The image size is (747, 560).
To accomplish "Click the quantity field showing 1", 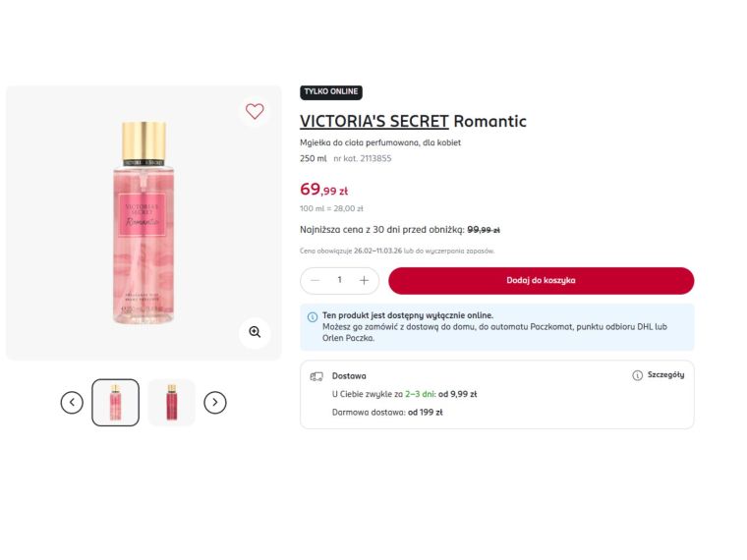I will [340, 280].
